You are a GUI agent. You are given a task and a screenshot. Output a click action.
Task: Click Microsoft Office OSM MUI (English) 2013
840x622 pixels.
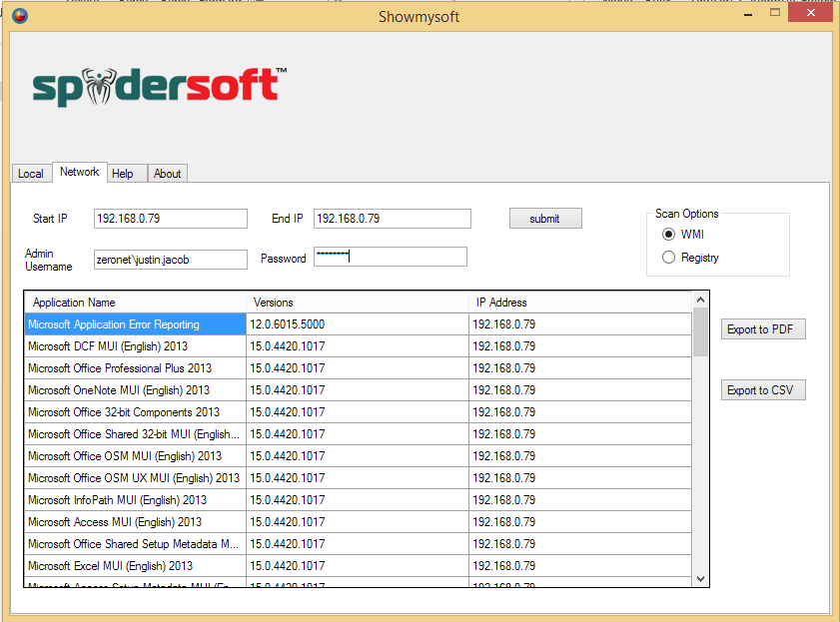[135, 456]
